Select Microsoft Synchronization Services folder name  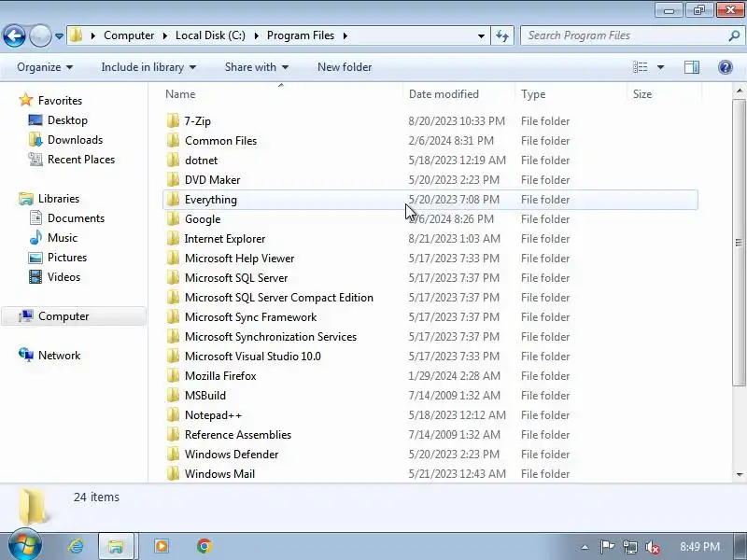pyautogui.click(x=271, y=337)
